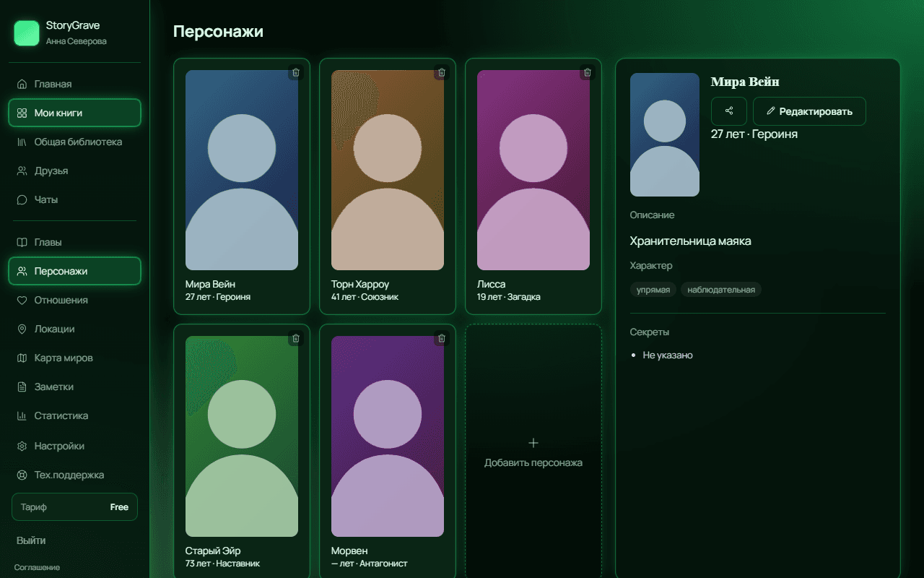Select the Торн Харроу card portrait
924x578 pixels.
(388, 170)
